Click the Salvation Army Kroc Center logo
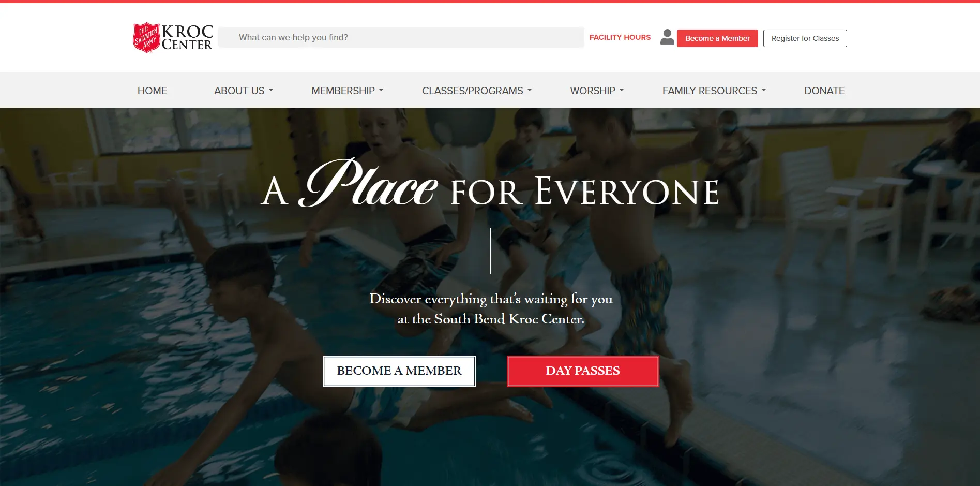This screenshot has width=980, height=486. [173, 37]
